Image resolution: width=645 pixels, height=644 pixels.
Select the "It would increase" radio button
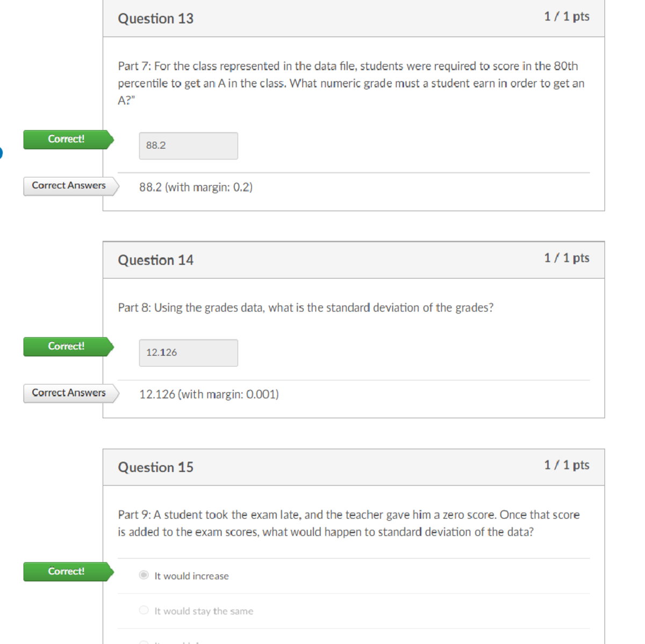pyautogui.click(x=144, y=575)
